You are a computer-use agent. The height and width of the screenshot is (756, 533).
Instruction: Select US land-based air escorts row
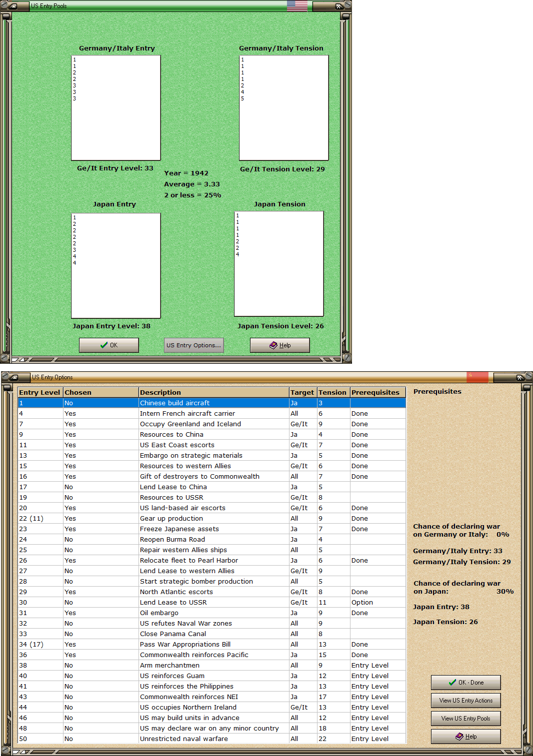211,508
